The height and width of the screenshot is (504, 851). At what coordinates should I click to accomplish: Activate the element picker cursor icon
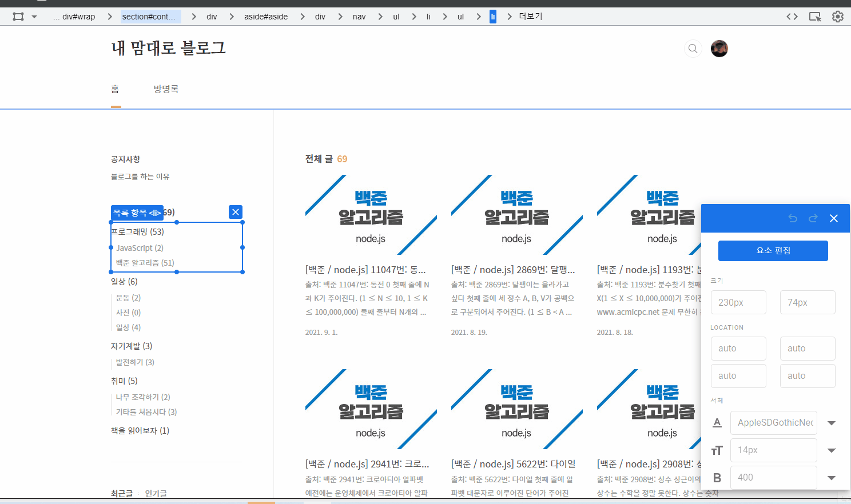pos(815,17)
